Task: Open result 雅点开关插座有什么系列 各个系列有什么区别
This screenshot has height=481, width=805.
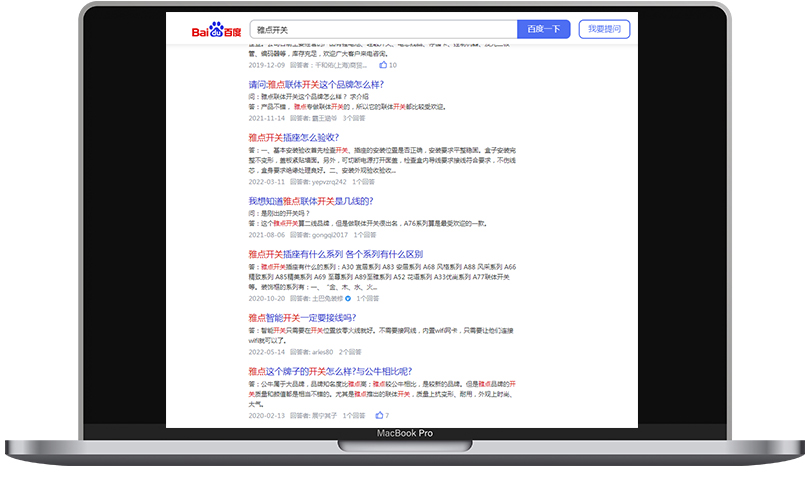Action: click(336, 254)
